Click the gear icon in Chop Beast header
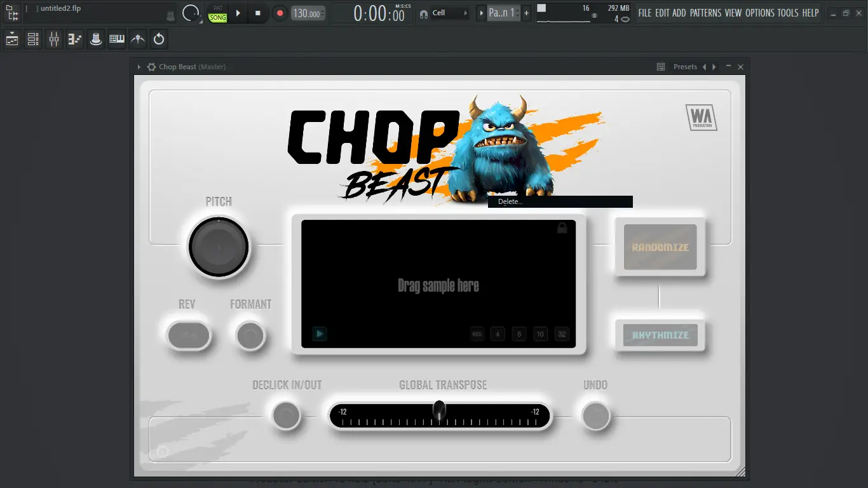This screenshot has width=868, height=488. (x=151, y=66)
